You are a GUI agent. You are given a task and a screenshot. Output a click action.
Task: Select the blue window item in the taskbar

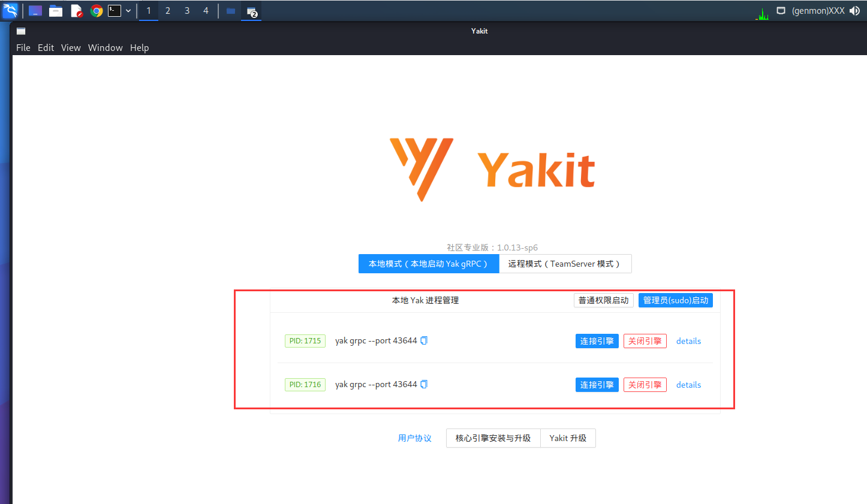231,11
